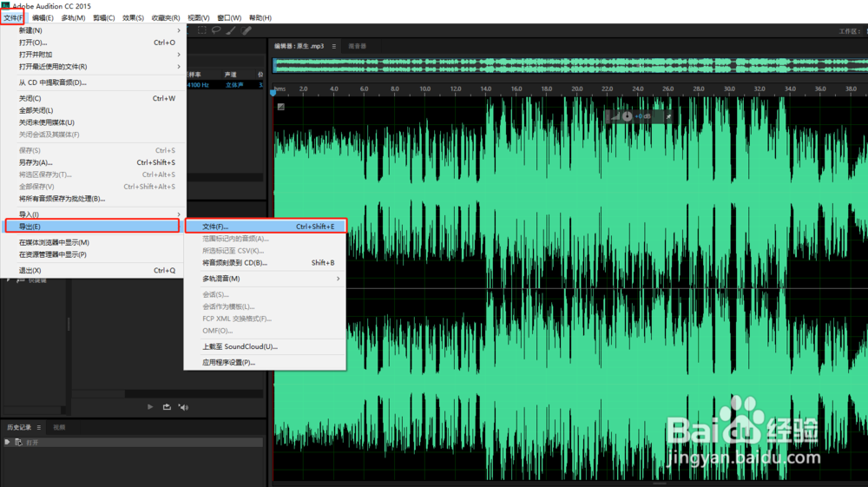Choose 从 CD 中提取音频(D)...

point(93,82)
